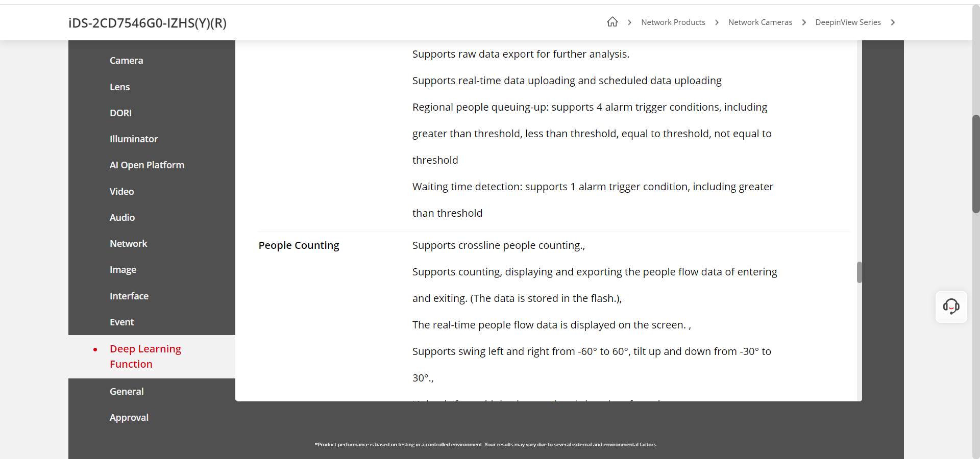Show the Illuminator specifications
Screen dimensions: 980x459
tap(134, 139)
